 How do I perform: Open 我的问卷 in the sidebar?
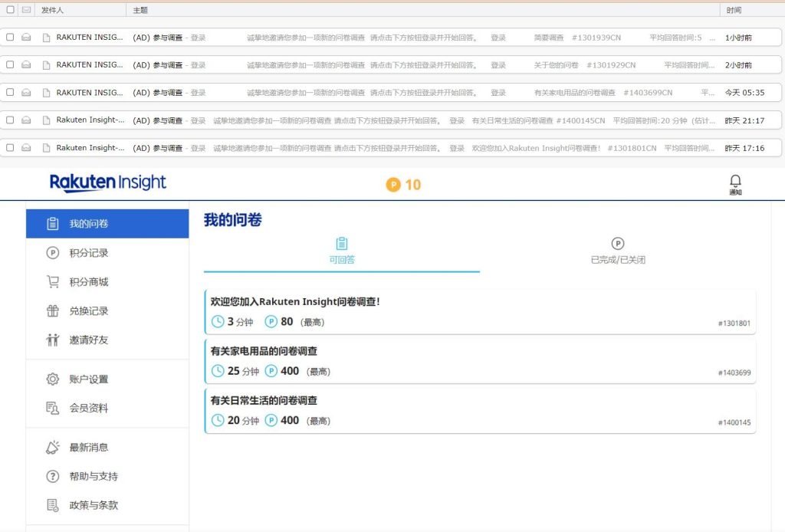[x=107, y=224]
